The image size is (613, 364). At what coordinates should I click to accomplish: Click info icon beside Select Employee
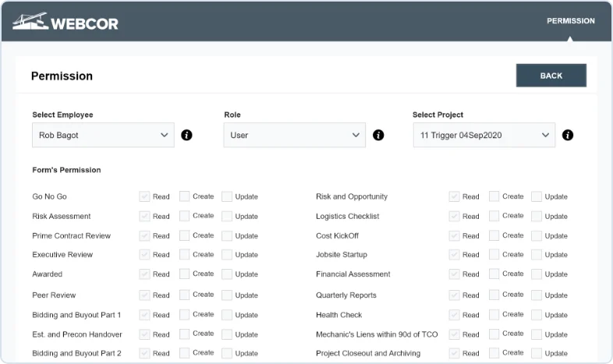(186, 135)
